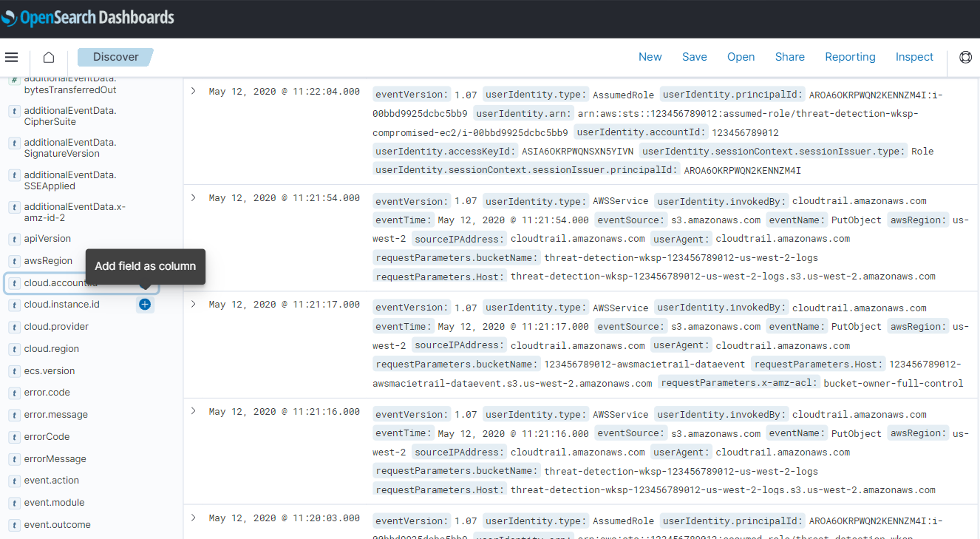Click type icon beside awsRegion field
The height and width of the screenshot is (539, 980).
point(13,261)
